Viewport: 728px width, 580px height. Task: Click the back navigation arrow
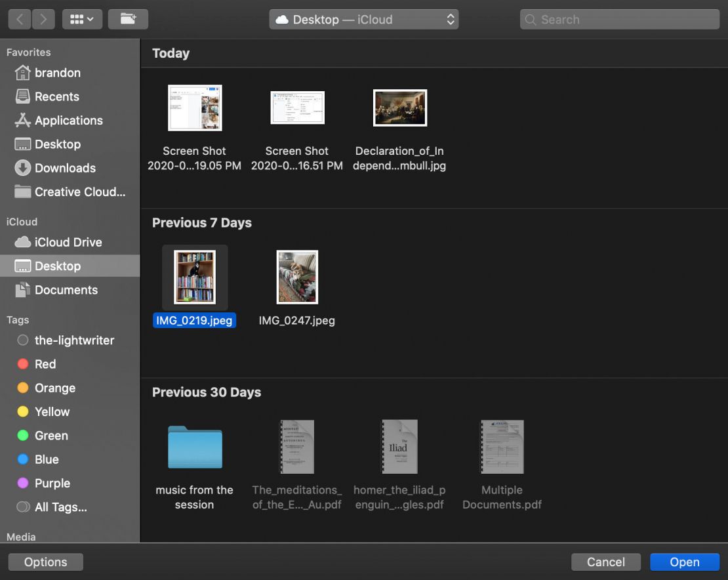[x=20, y=19]
